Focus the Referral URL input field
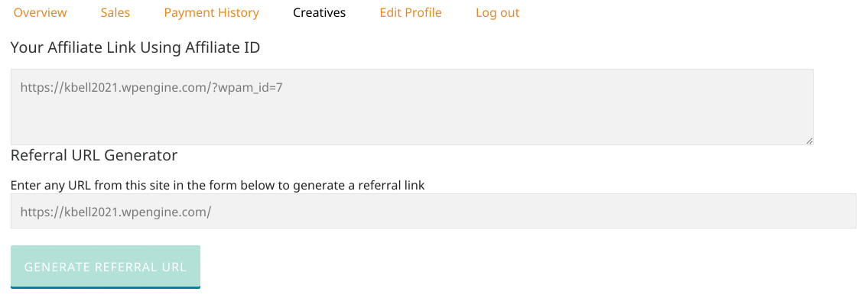The height and width of the screenshot is (295, 868). (434, 211)
